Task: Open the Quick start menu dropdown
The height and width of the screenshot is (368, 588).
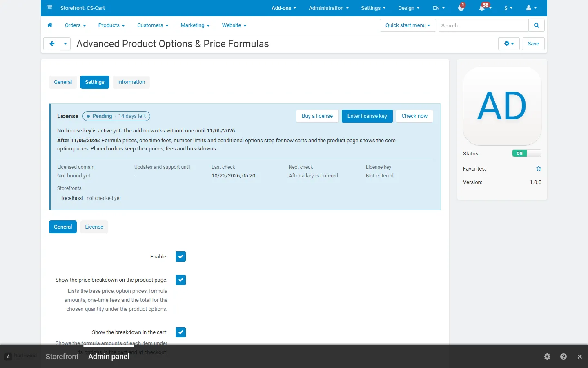Action: (x=408, y=25)
